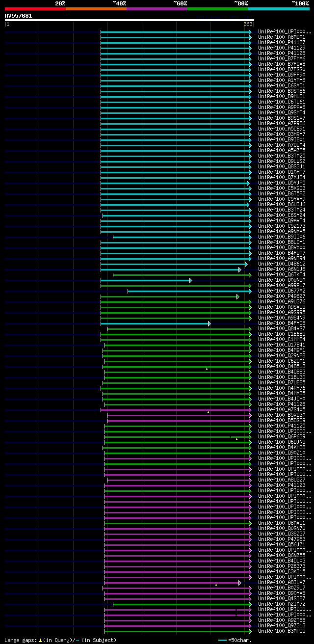Select the UniRef100_A9PAV6 label
The image size is (314, 644).
pos(282,107)
